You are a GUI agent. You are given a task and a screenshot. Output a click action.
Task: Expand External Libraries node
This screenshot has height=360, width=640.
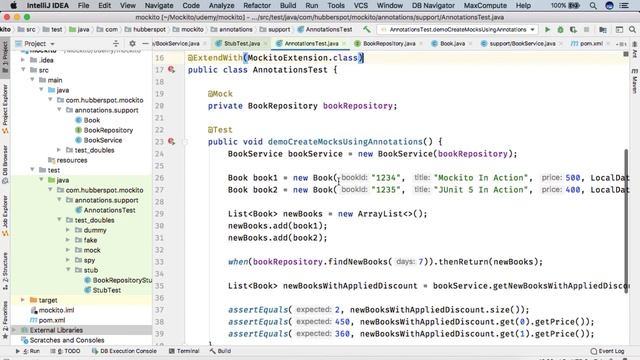(14, 330)
